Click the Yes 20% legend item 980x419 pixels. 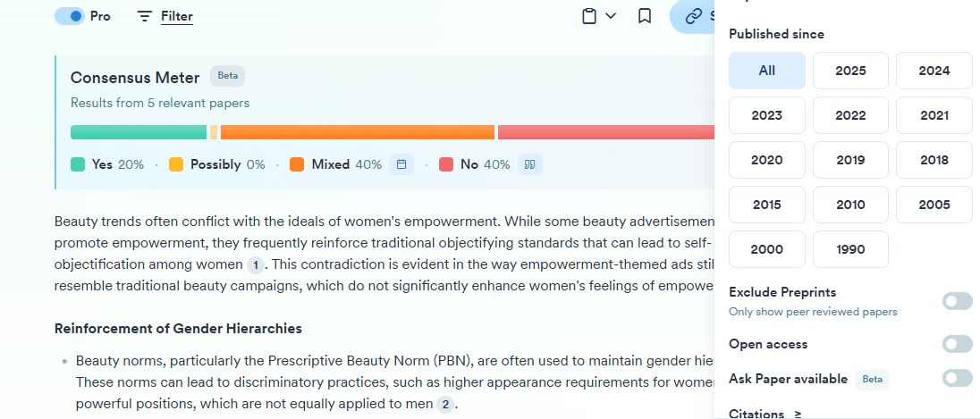pyautogui.click(x=107, y=165)
